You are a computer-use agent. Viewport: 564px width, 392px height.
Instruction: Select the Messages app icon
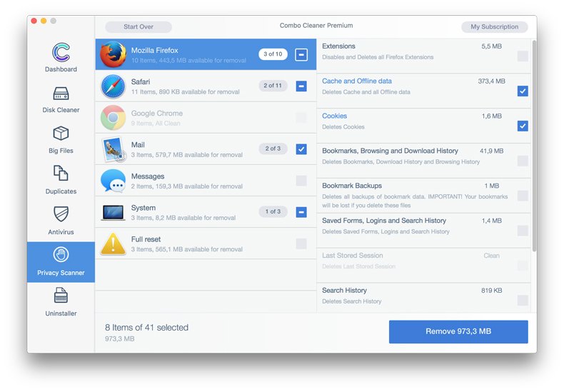(x=113, y=181)
